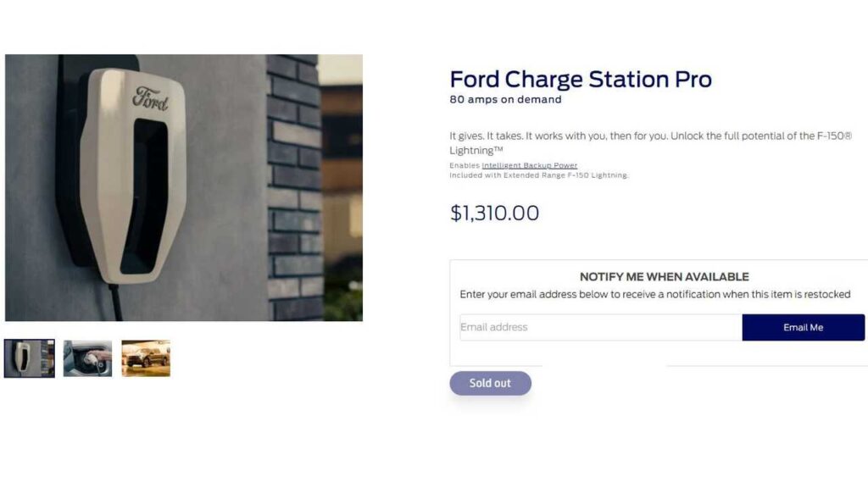Select the third F-150 truck thumbnail
The width and height of the screenshot is (868, 488).
point(146,358)
